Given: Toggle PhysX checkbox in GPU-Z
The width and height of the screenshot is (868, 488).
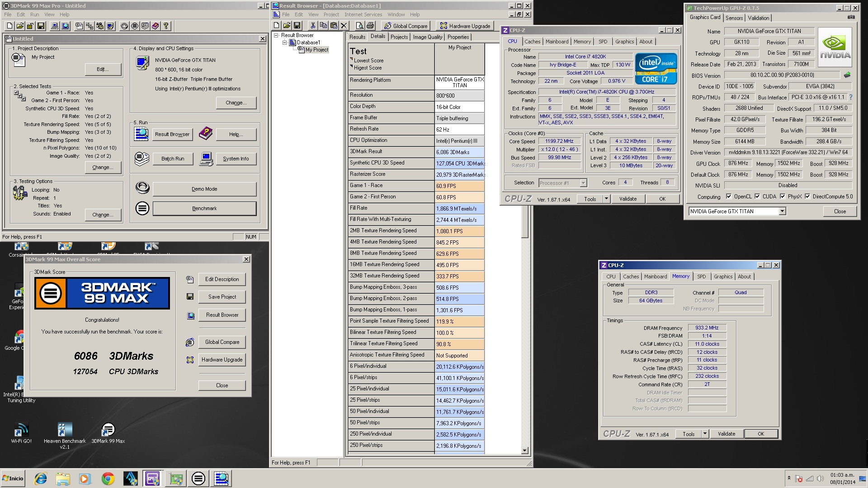Looking at the screenshot, I should click(782, 196).
